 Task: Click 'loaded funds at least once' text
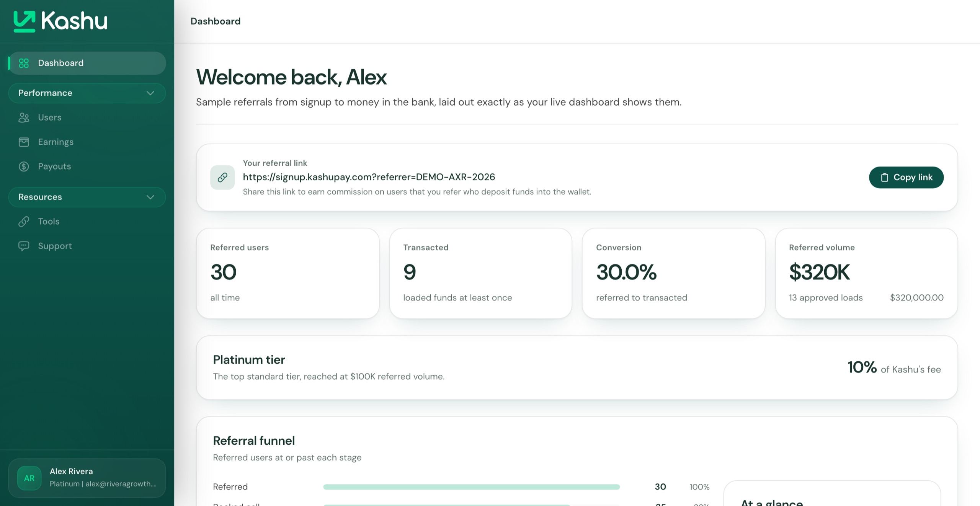point(457,298)
